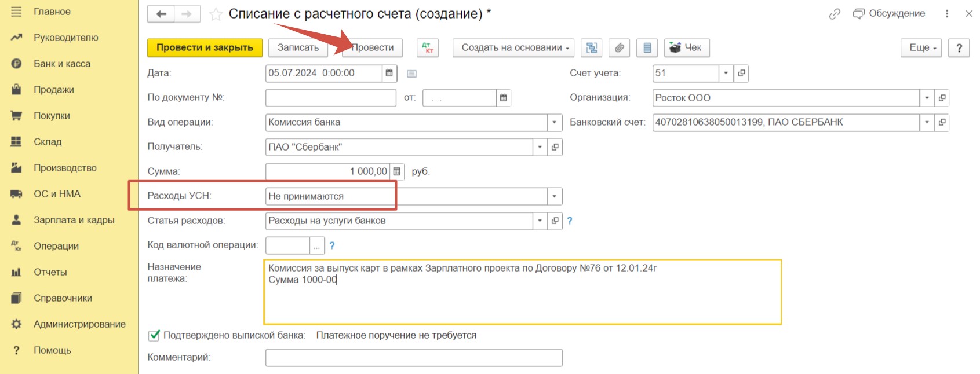Expand the Счет учета dropdown arrow
The width and height of the screenshot is (980, 374).
click(x=726, y=73)
